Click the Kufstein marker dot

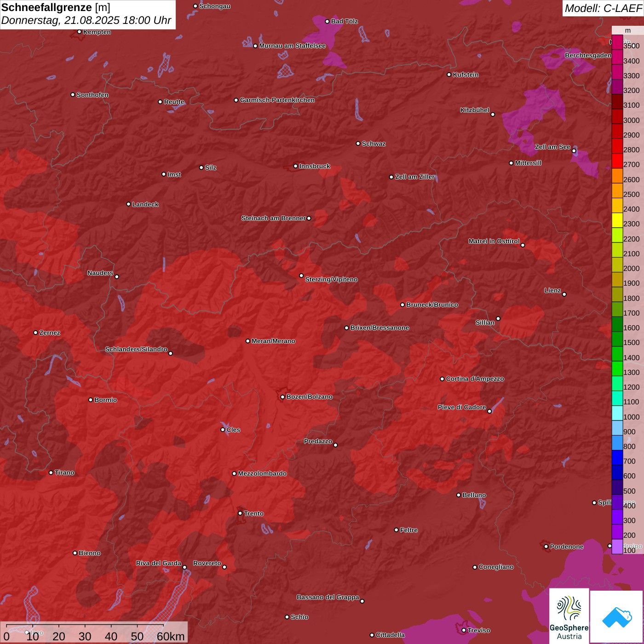tap(449, 75)
